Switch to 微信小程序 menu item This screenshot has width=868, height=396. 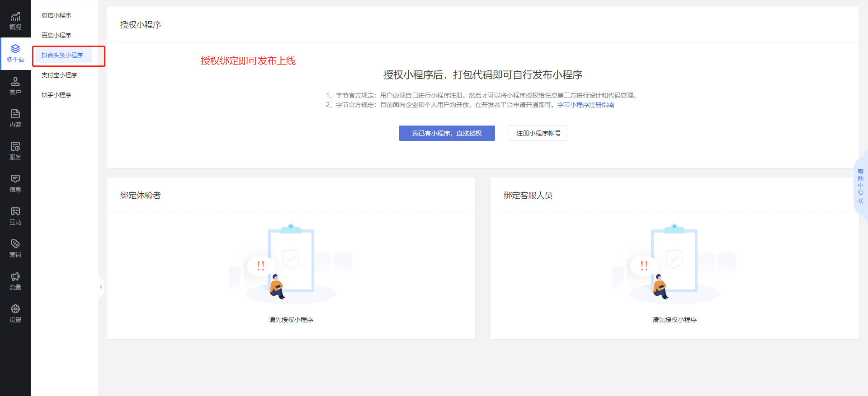[57, 15]
